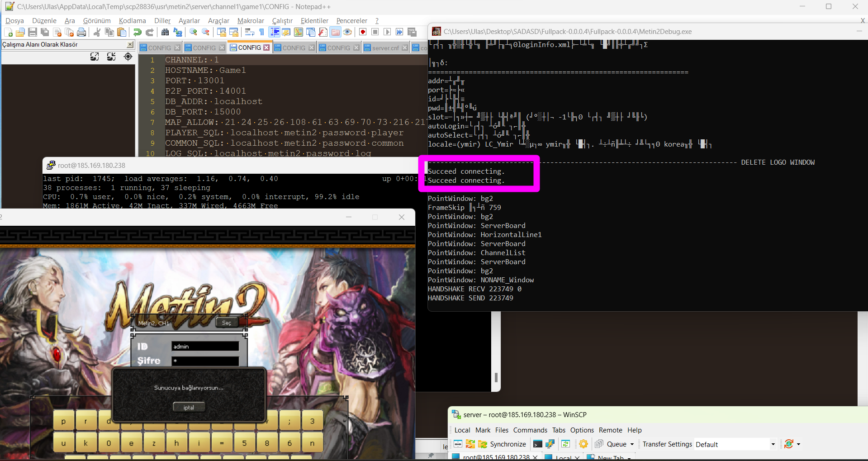Click the Play Macro icon
This screenshot has height=461, width=868.
point(387,32)
